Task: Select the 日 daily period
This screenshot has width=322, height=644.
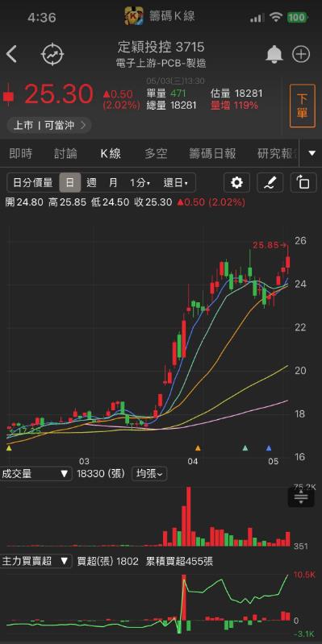Action: pyautogui.click(x=70, y=182)
